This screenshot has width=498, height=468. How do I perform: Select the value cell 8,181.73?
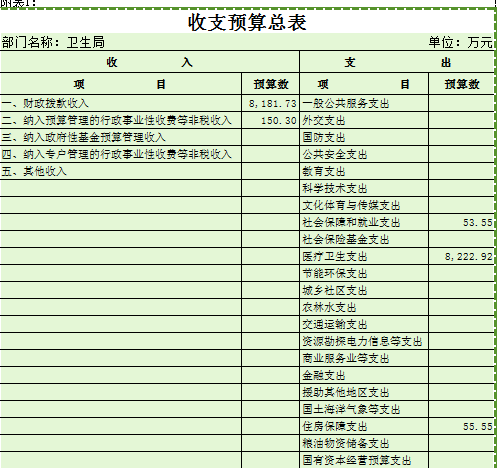271,103
